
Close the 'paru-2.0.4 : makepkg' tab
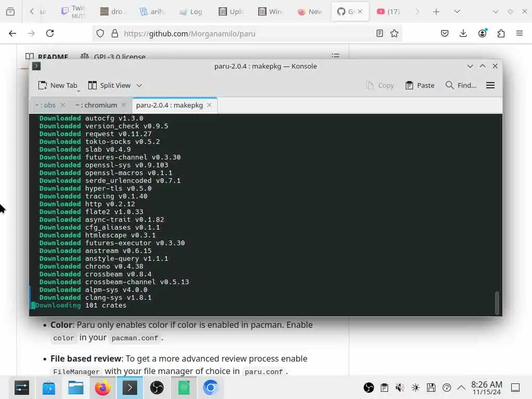pos(209,105)
